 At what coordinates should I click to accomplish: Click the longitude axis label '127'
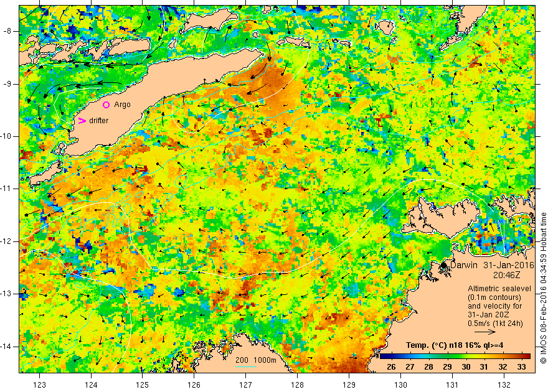click(x=246, y=385)
